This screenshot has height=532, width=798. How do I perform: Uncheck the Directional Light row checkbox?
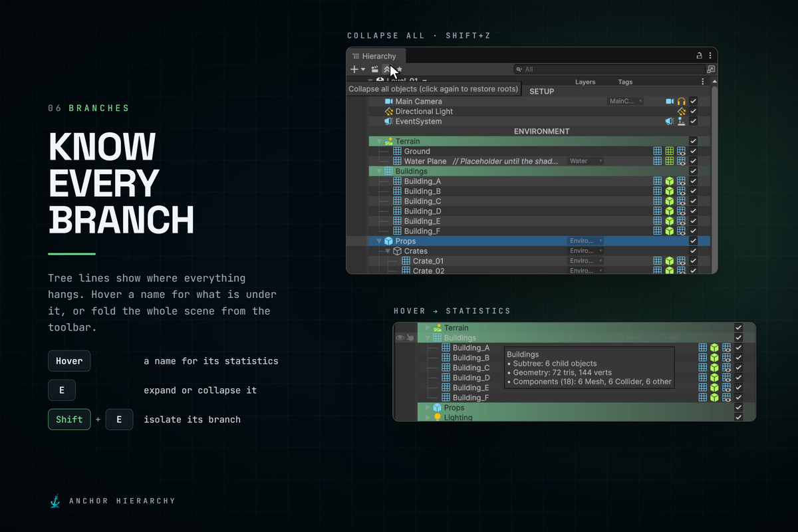point(694,112)
